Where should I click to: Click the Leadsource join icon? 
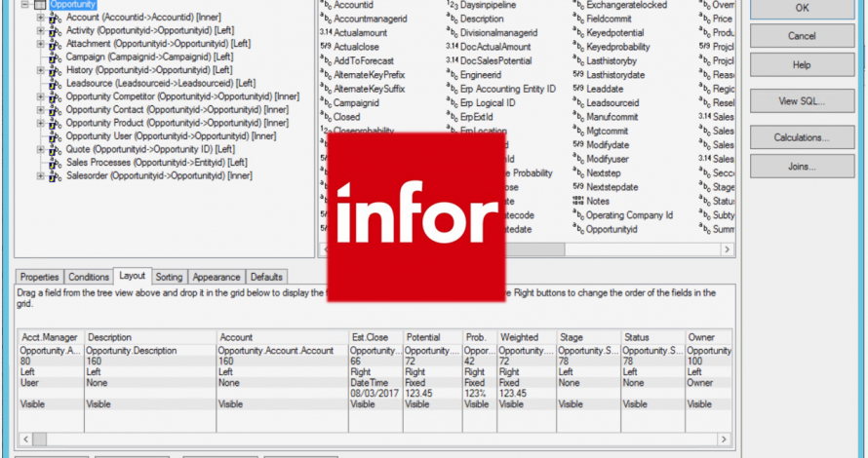(55, 84)
